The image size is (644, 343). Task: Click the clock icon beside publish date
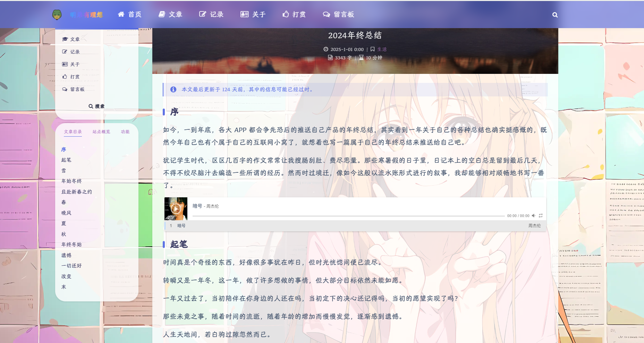point(326,49)
